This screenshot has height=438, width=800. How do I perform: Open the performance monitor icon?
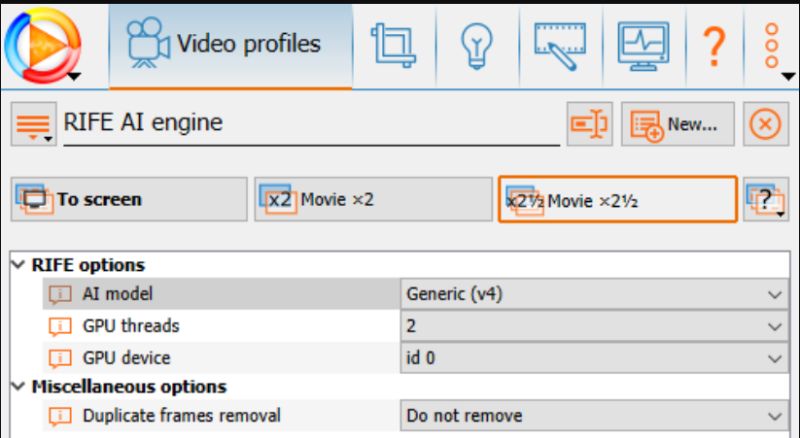641,45
